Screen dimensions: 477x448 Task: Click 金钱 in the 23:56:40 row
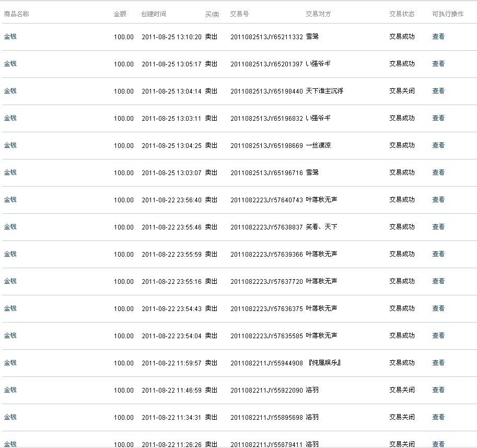tap(10, 200)
